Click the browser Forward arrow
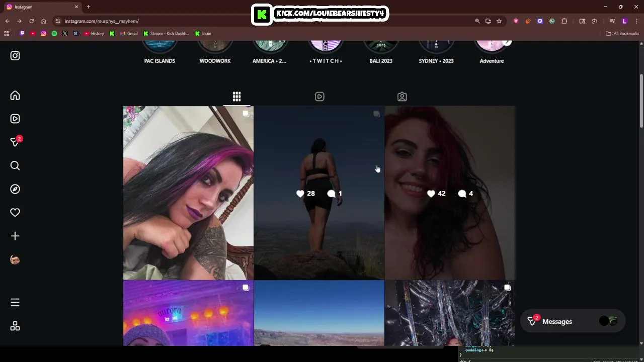 coord(19,21)
